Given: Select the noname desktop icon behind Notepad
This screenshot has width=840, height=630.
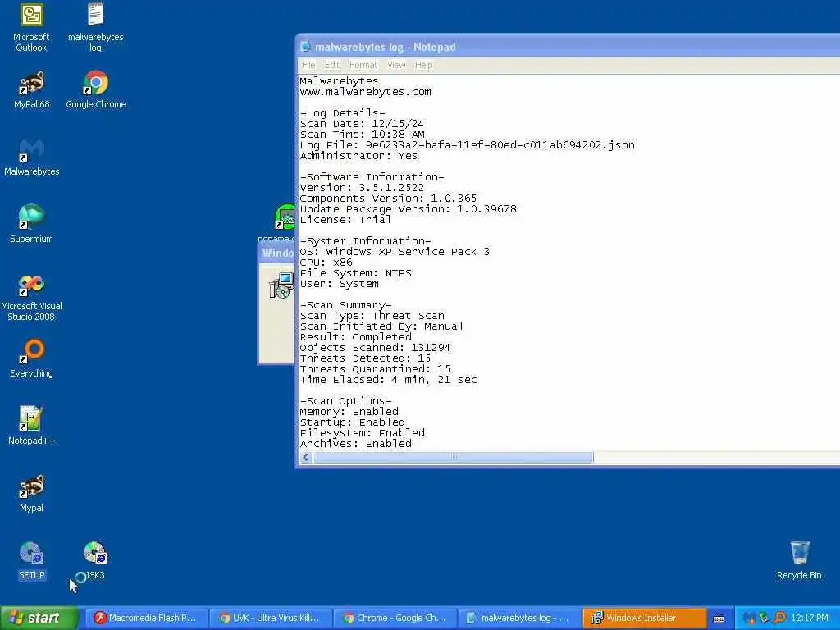Looking at the screenshot, I should pos(284,217).
